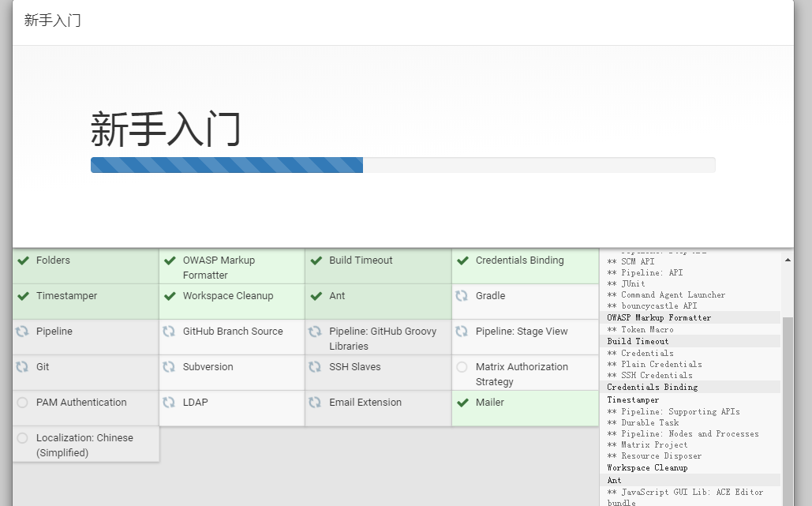The width and height of the screenshot is (812, 506).
Task: Click the '** Plain Credentials' log entry
Action: 655,364
